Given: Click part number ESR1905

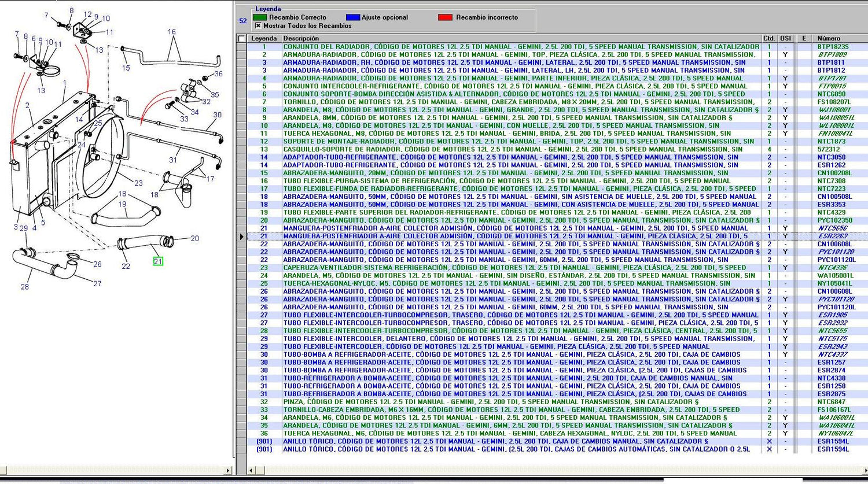Looking at the screenshot, I should pos(833,315).
